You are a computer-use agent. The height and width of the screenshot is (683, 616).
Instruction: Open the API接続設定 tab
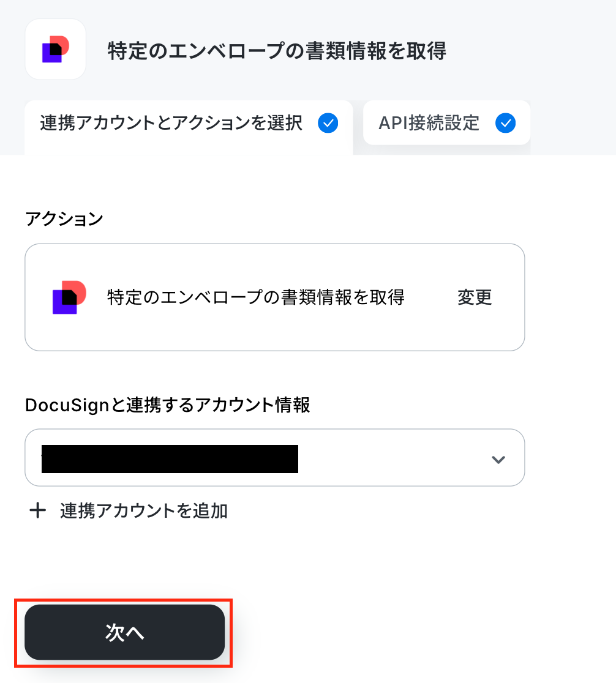[x=446, y=123]
